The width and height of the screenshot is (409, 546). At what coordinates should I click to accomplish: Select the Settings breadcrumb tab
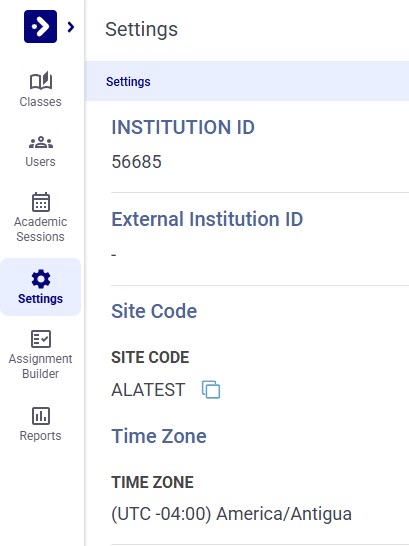pos(128,82)
